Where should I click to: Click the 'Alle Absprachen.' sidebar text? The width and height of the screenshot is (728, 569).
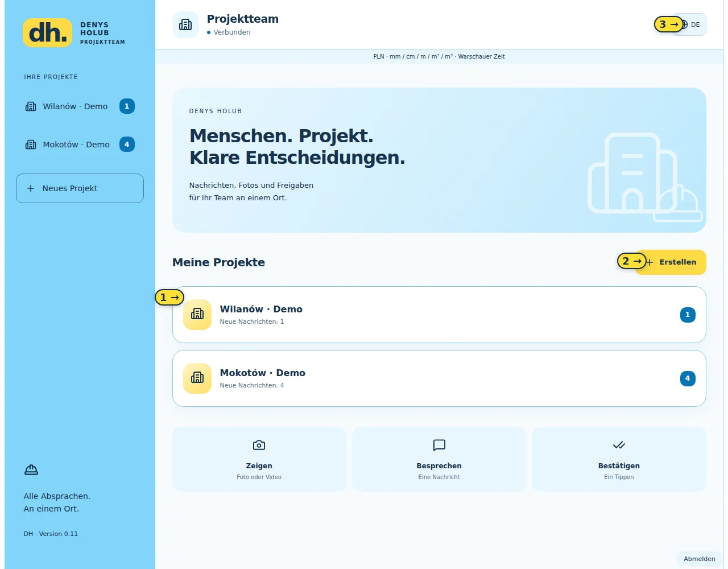57,496
